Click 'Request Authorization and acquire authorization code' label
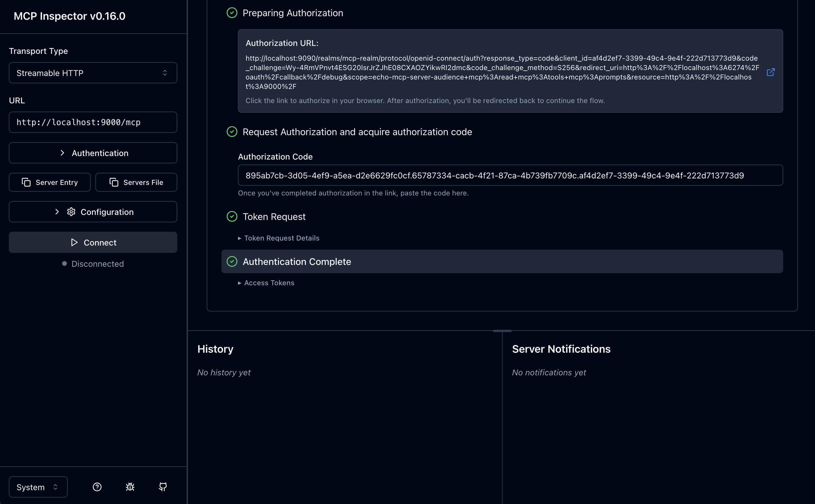The image size is (815, 504). coord(357,132)
